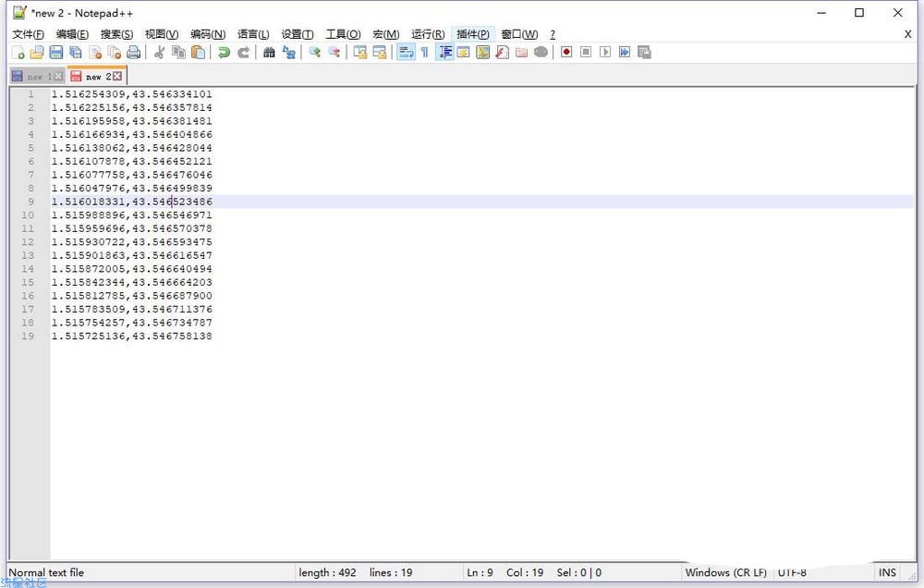The height and width of the screenshot is (588, 924).
Task: Open the 文件(F) menu
Action: [29, 34]
